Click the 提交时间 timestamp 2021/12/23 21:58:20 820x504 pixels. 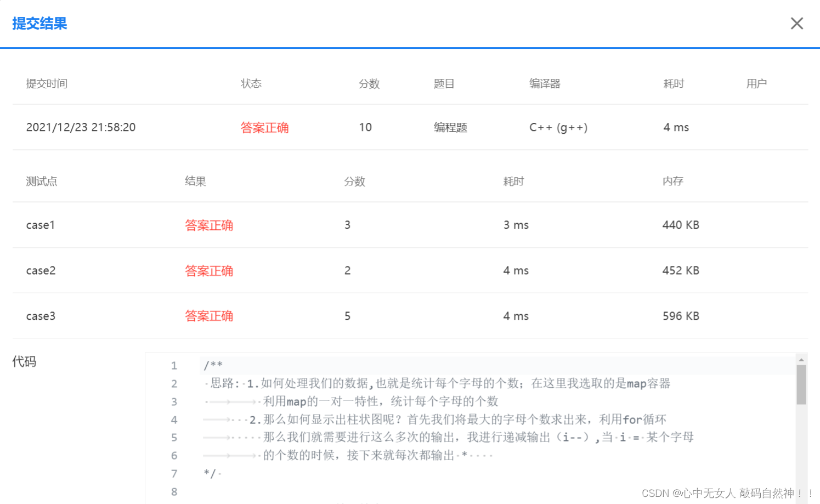81,127
